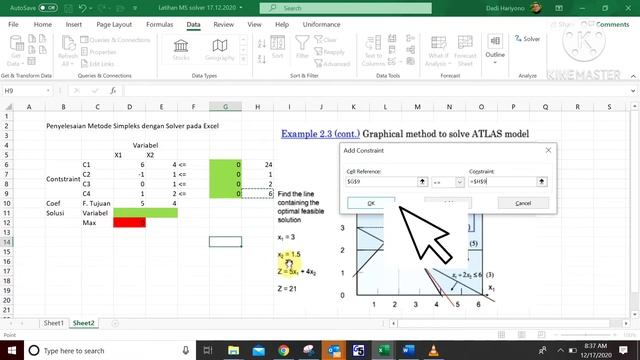Expand Data Types gallery arrow
The height and width of the screenshot is (360, 640).
pos(243,60)
